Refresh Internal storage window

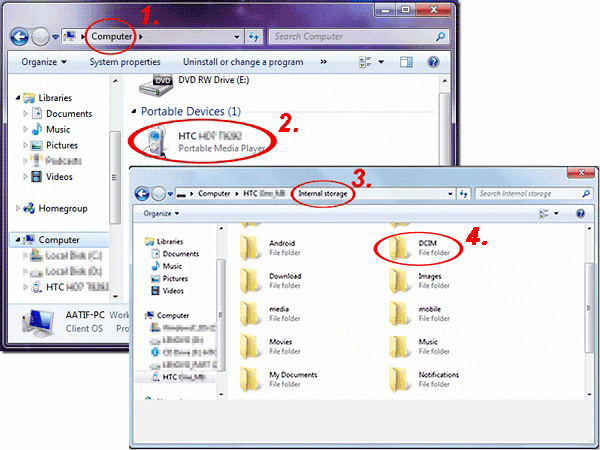pyautogui.click(x=463, y=194)
